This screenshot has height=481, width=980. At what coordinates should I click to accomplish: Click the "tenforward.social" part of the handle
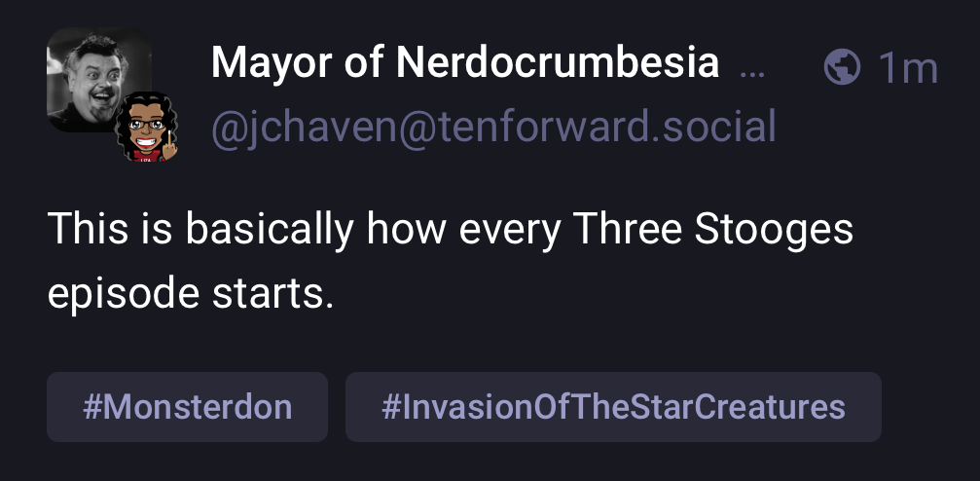tap(602, 127)
